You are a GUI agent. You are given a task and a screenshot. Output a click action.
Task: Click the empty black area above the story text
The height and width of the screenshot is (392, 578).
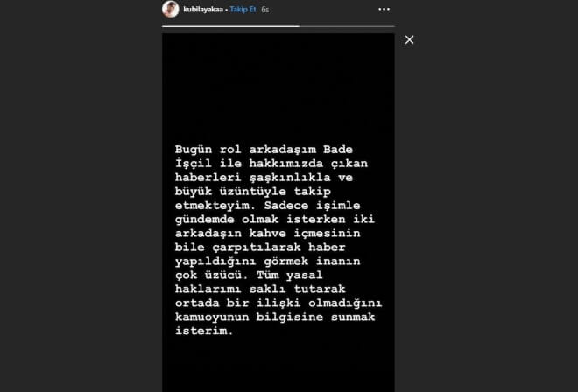[x=278, y=88]
